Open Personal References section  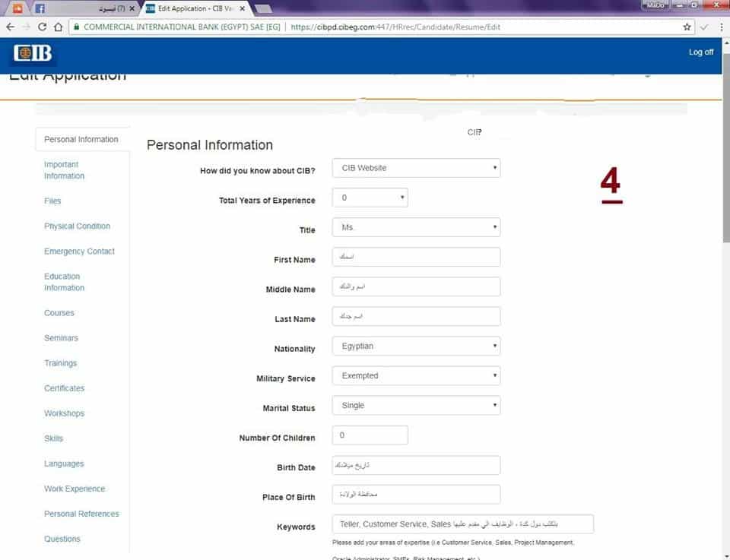pyautogui.click(x=81, y=514)
